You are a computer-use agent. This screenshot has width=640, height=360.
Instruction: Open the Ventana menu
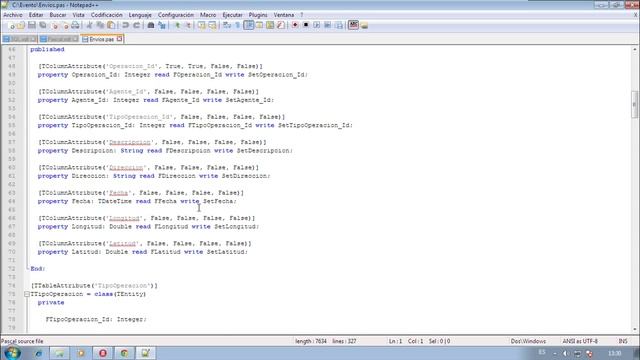tap(284, 15)
